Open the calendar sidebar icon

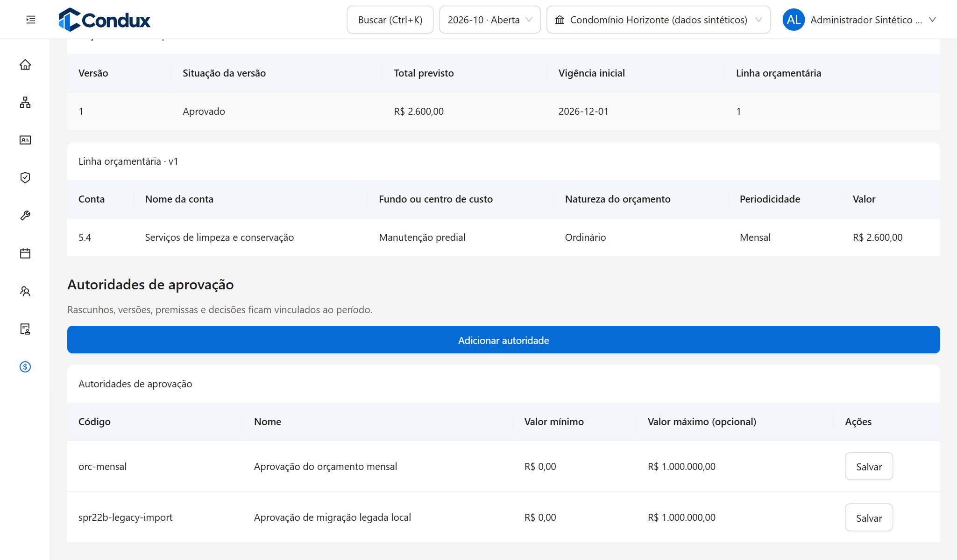point(25,253)
